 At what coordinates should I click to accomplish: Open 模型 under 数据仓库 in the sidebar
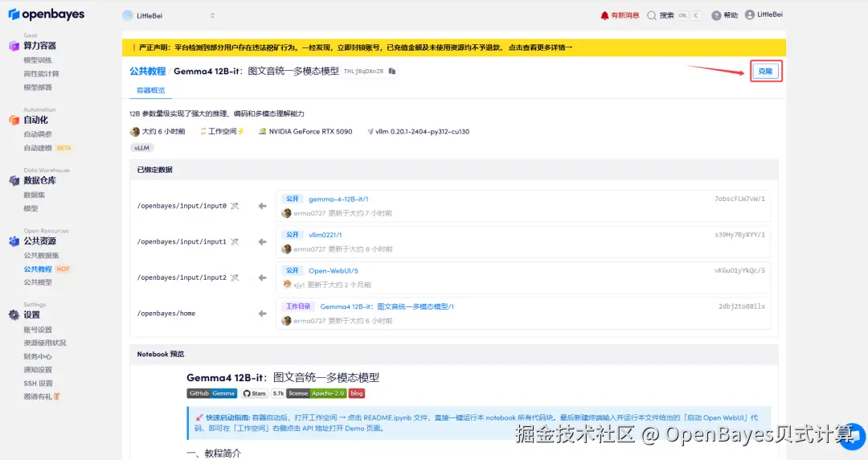tap(31, 209)
